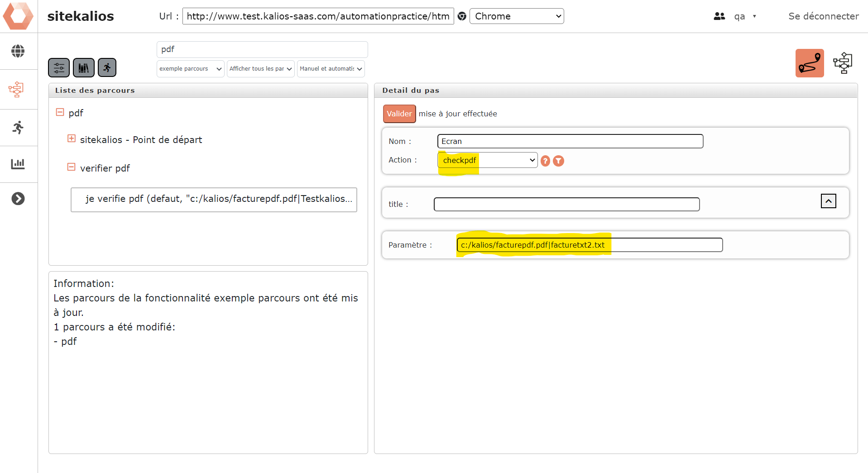The image size is (868, 473).
Task: Click the orange filter icon beside Action
Action: point(559,161)
